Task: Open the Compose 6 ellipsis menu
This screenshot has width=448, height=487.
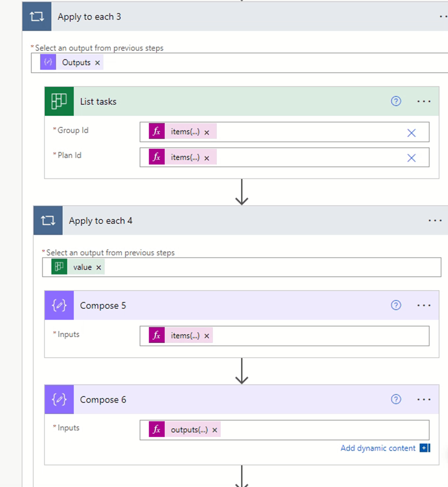Action: click(x=424, y=400)
